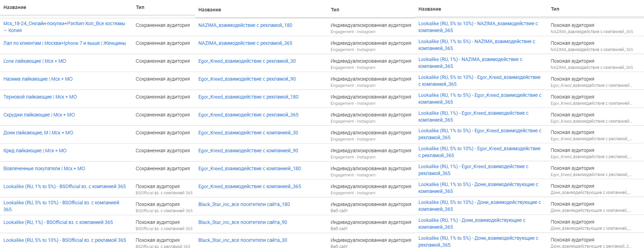Select Дони лайкающие, М | Мск + МО
The image size is (644, 248).
click(38, 133)
